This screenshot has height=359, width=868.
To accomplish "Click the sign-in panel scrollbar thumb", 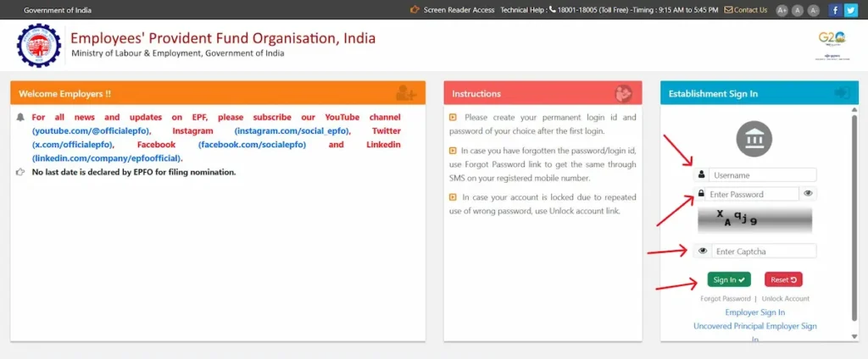I will click(854, 218).
